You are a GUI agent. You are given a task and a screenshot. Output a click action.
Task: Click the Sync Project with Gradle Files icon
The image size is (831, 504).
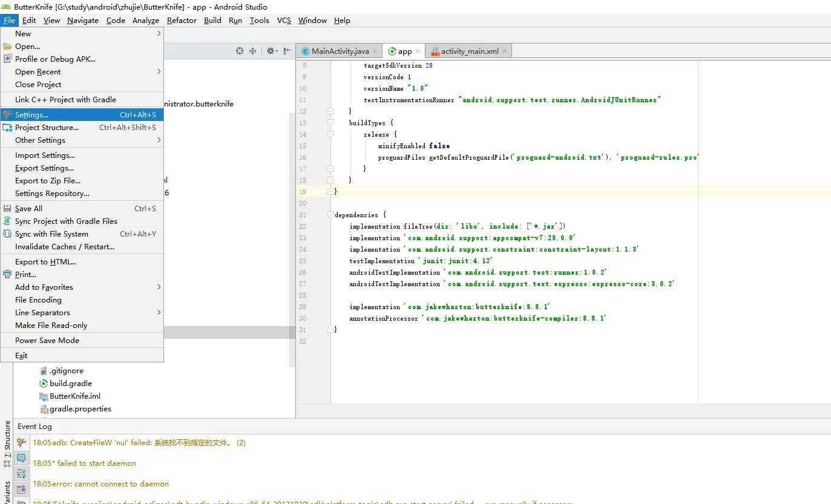point(7,221)
